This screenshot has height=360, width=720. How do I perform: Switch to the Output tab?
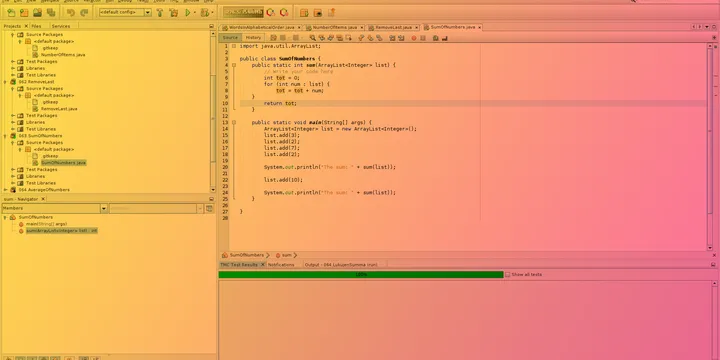click(x=341, y=265)
